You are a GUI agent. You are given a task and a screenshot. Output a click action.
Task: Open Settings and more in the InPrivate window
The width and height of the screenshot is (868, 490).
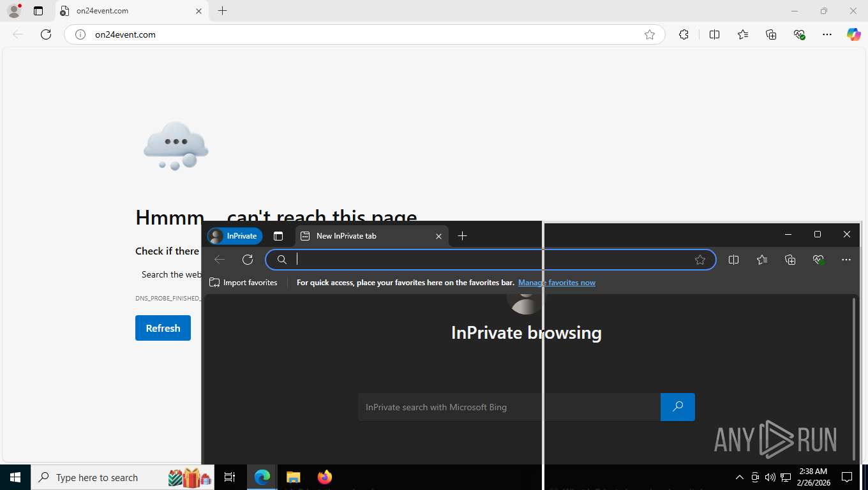[846, 260]
